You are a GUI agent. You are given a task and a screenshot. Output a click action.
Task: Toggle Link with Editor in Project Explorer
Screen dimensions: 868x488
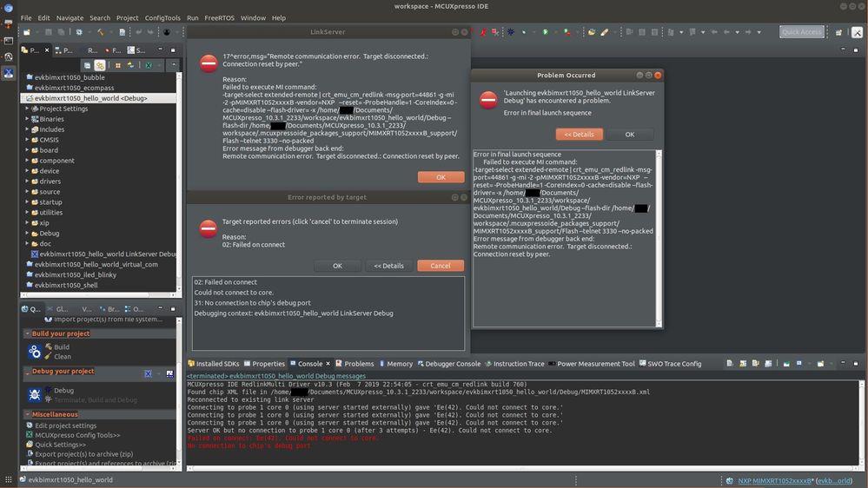click(x=100, y=65)
